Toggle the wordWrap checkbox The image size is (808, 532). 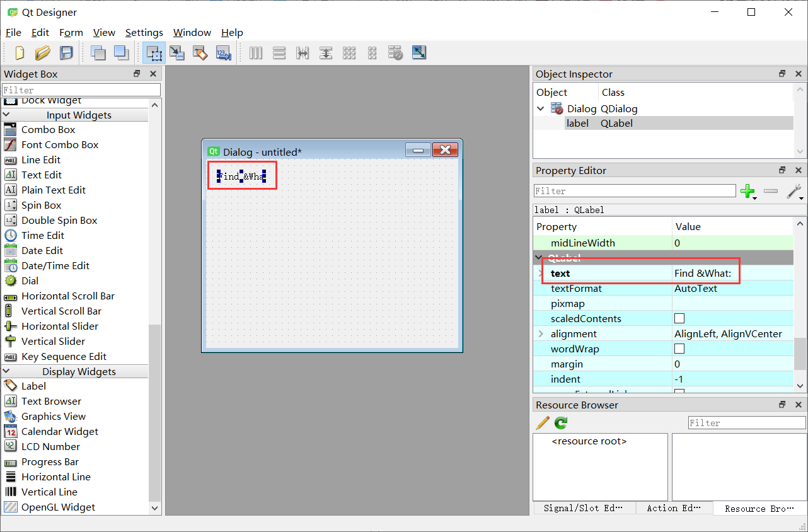click(679, 349)
